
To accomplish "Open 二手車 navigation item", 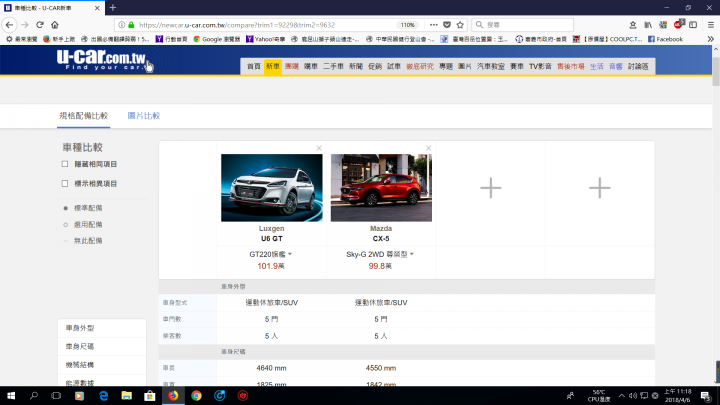I will point(333,66).
